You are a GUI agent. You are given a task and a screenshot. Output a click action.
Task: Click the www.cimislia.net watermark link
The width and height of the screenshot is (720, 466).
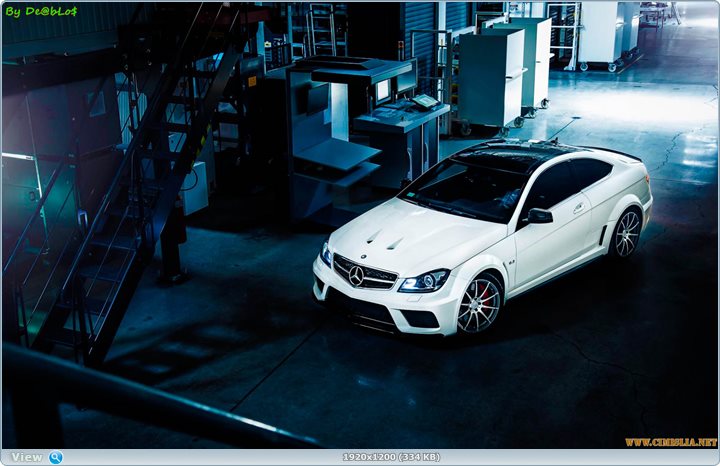click(671, 442)
